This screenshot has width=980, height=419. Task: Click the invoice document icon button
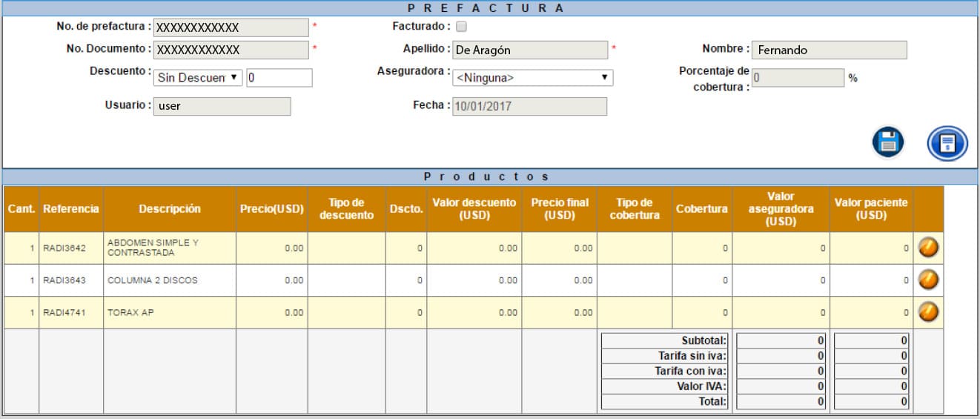947,143
